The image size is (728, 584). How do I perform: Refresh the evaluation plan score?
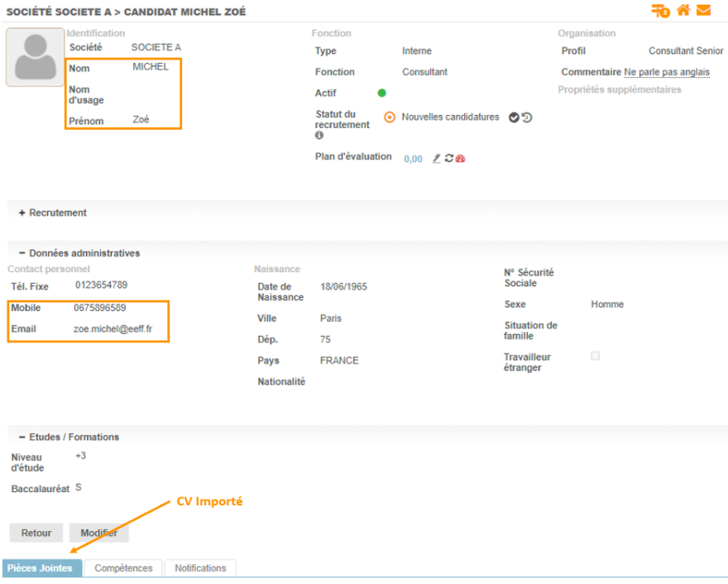[x=449, y=159]
